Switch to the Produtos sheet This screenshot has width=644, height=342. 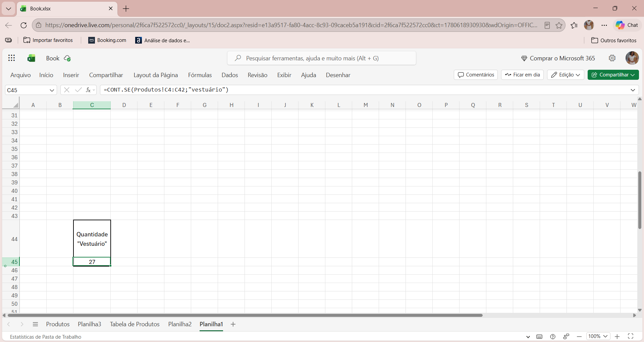58,324
